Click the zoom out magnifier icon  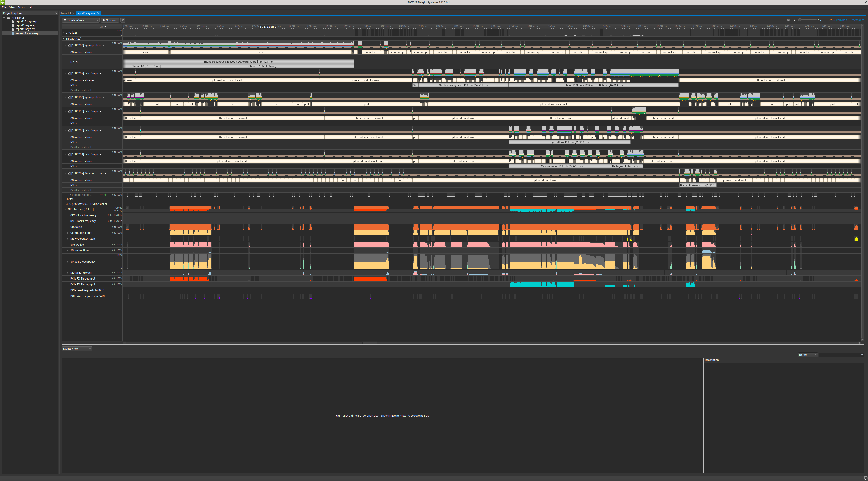794,20
